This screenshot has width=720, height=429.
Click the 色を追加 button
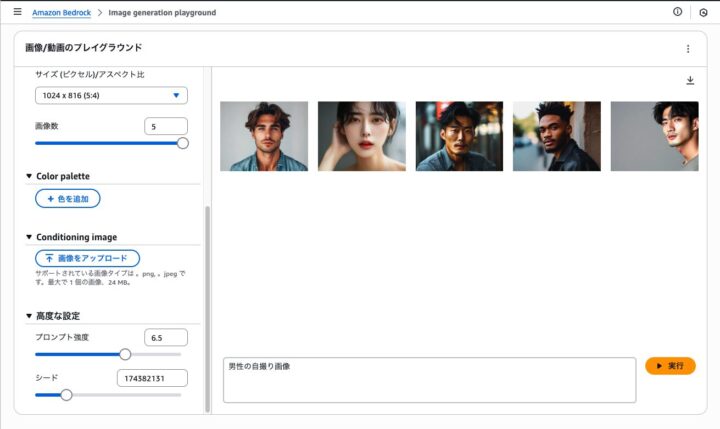(68, 199)
